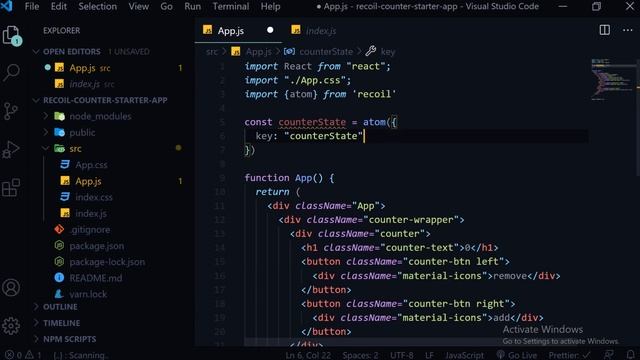The image size is (640, 360).
Task: Change end-of-line sequence LF
Action: [x=429, y=355]
